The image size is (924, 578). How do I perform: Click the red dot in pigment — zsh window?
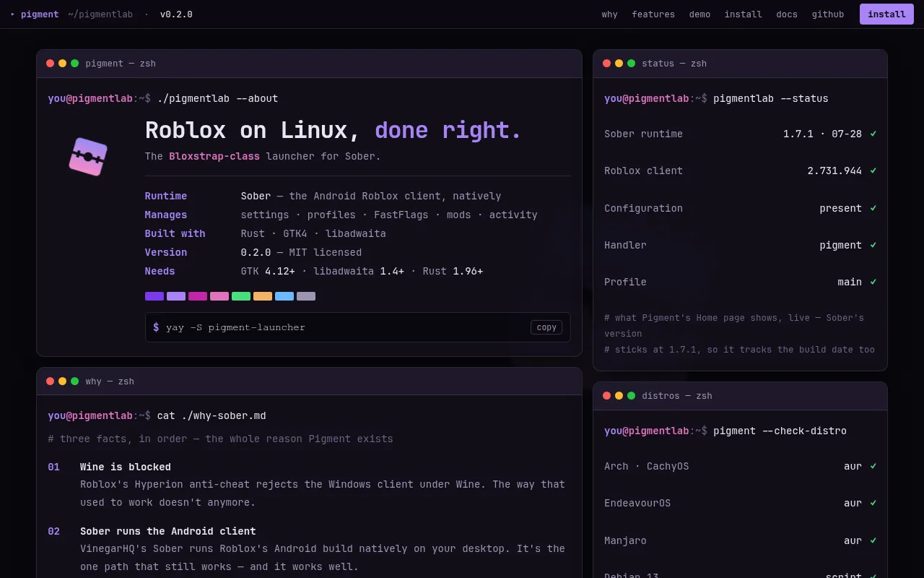(51, 64)
